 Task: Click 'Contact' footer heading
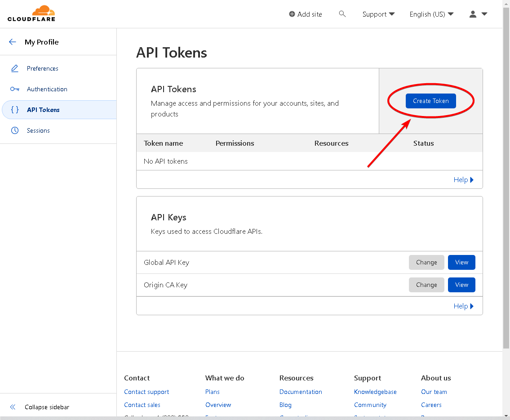(137, 378)
